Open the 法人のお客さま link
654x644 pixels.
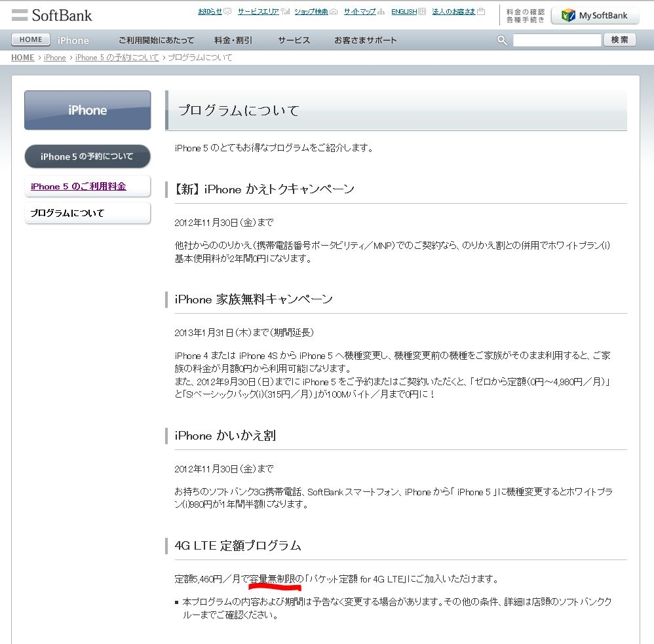(453, 12)
